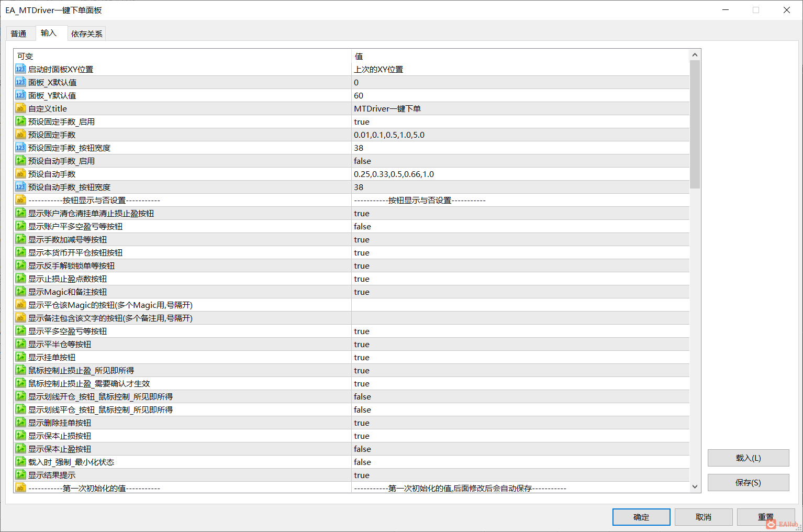Select the 60 value of 面板_Y默认值
The image size is (803, 532).
pyautogui.click(x=359, y=95)
